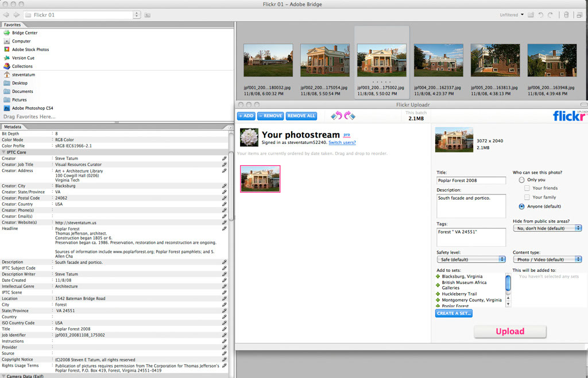Click the Tags text field
This screenshot has width=588, height=378.
click(x=471, y=237)
